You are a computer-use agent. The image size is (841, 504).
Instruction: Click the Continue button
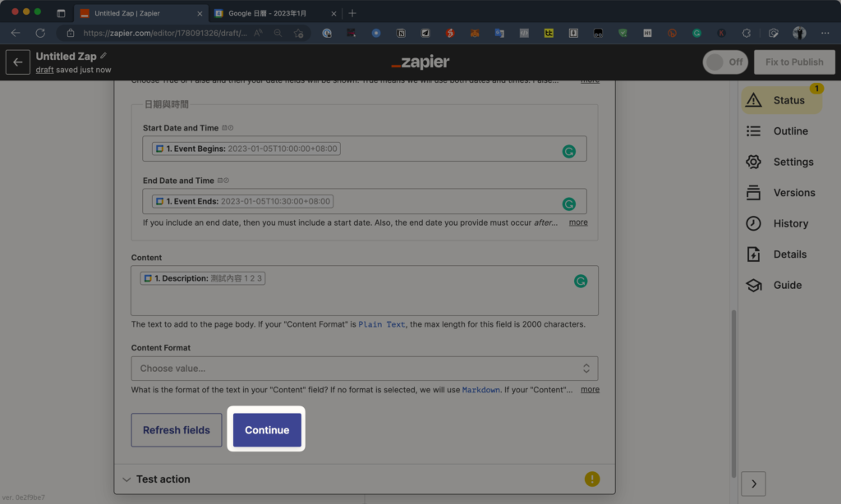(x=267, y=429)
